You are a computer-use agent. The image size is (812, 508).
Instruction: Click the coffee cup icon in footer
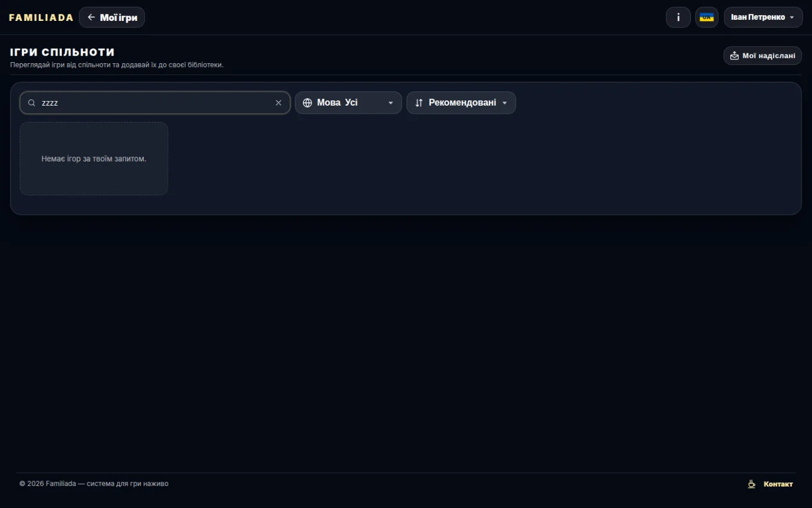[x=752, y=484]
